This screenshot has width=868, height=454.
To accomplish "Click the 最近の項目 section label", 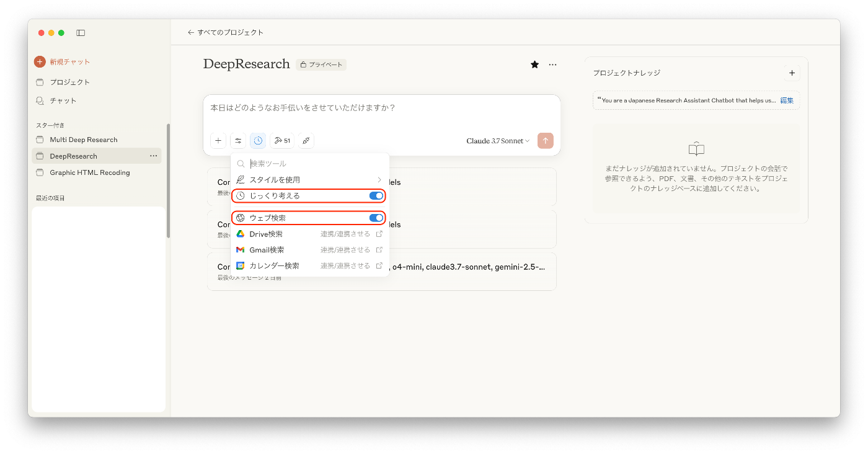I will click(50, 198).
